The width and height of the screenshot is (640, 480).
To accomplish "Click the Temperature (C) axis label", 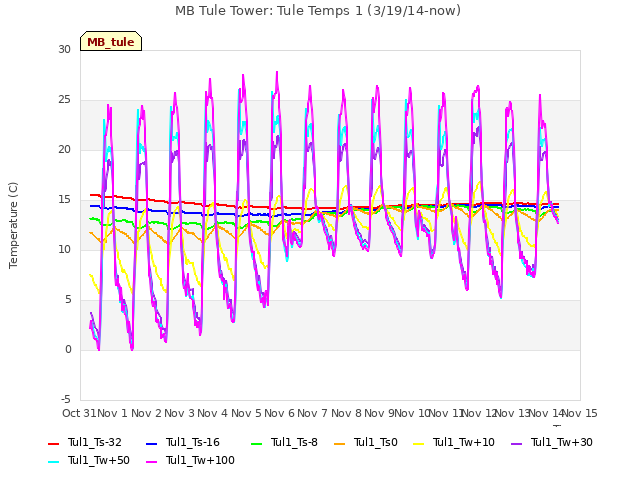I will pos(13,225).
